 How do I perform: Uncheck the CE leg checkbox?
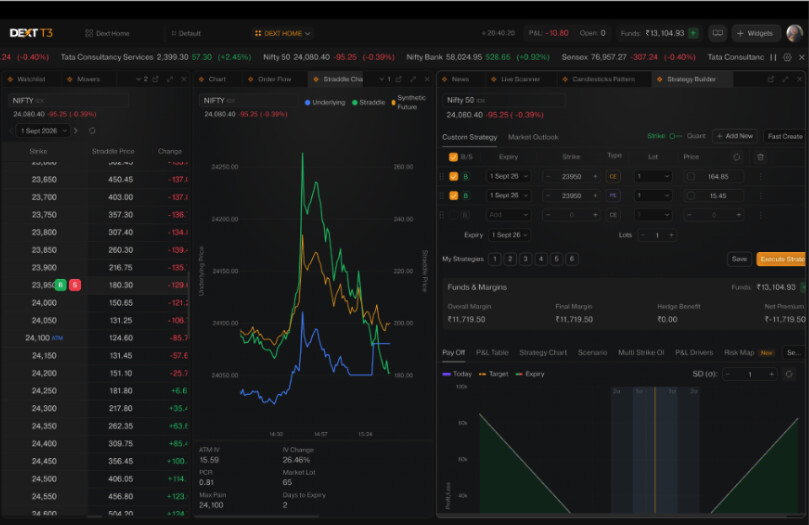pos(453,176)
